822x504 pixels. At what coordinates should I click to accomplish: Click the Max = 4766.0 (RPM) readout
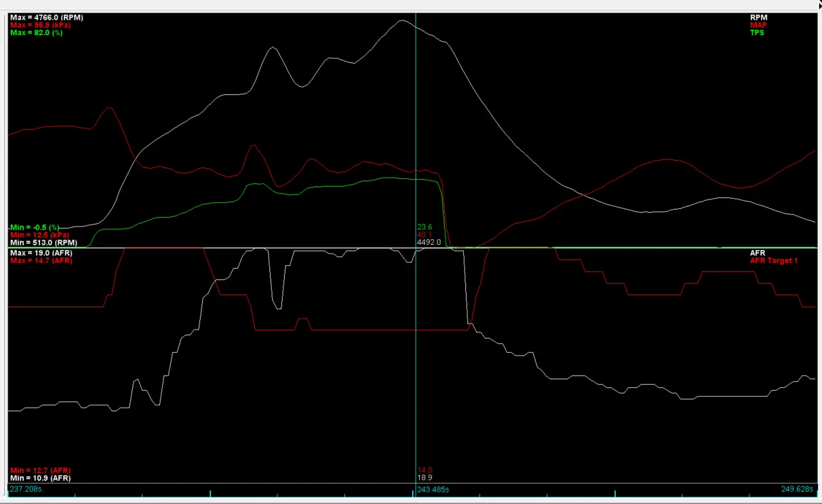tap(47, 18)
